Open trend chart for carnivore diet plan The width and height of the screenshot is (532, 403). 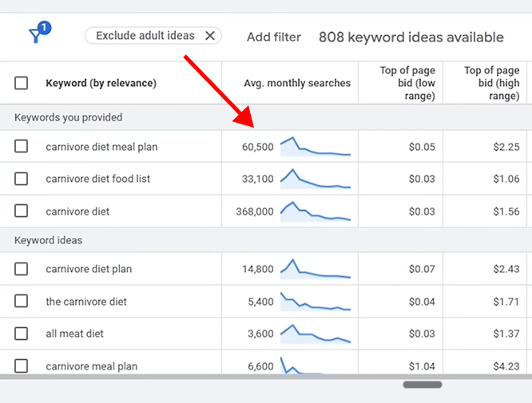point(316,269)
